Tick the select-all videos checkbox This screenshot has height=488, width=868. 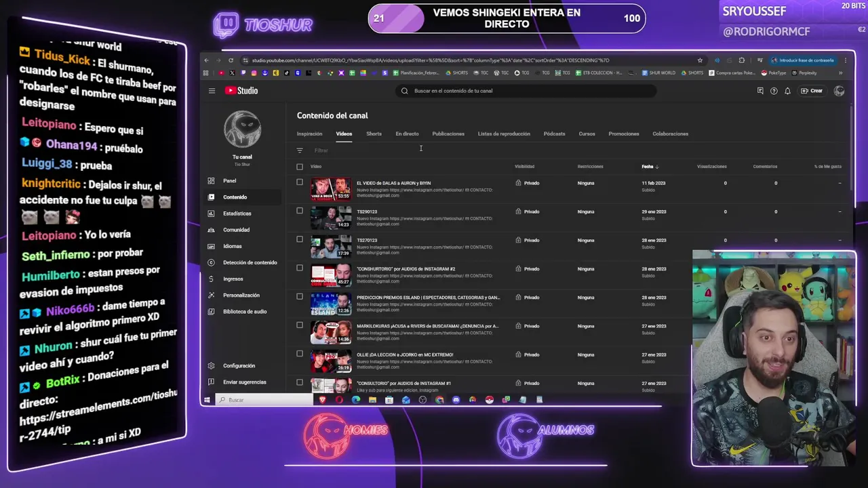[300, 167]
